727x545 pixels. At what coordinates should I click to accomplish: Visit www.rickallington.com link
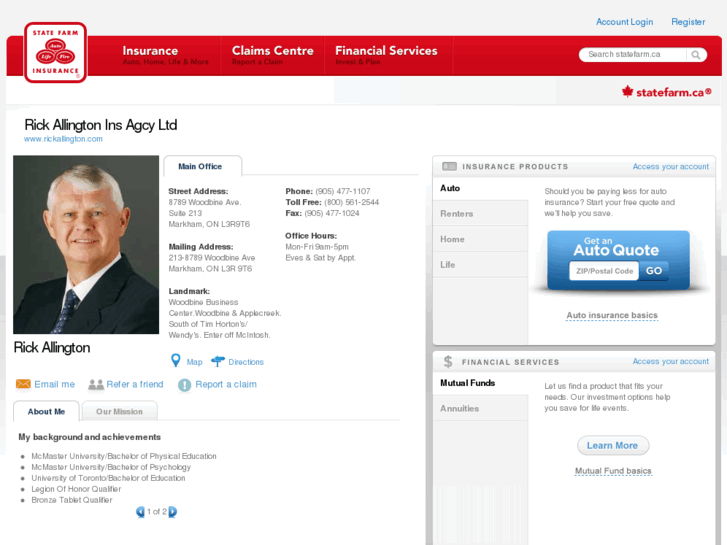pyautogui.click(x=63, y=139)
